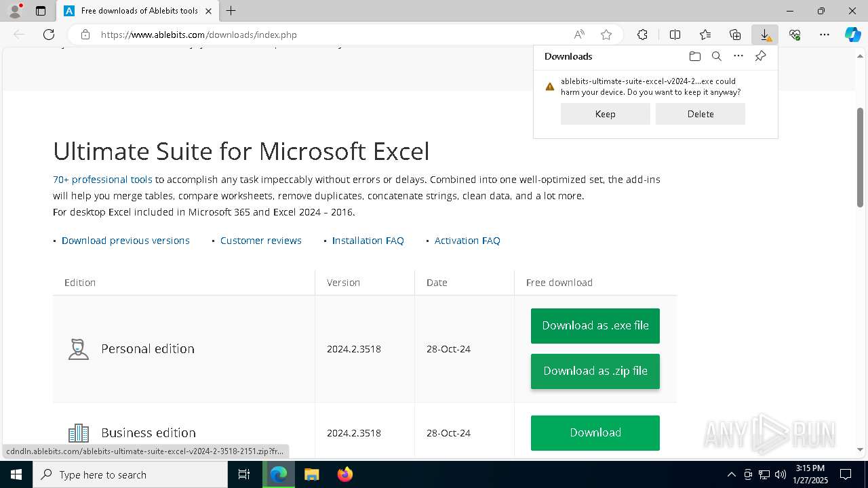The height and width of the screenshot is (488, 868).
Task: Open the Collections panel
Action: pyautogui.click(x=735, y=35)
